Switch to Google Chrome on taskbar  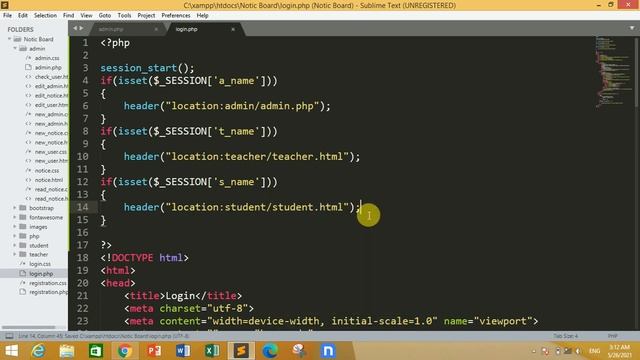[x=125, y=351]
